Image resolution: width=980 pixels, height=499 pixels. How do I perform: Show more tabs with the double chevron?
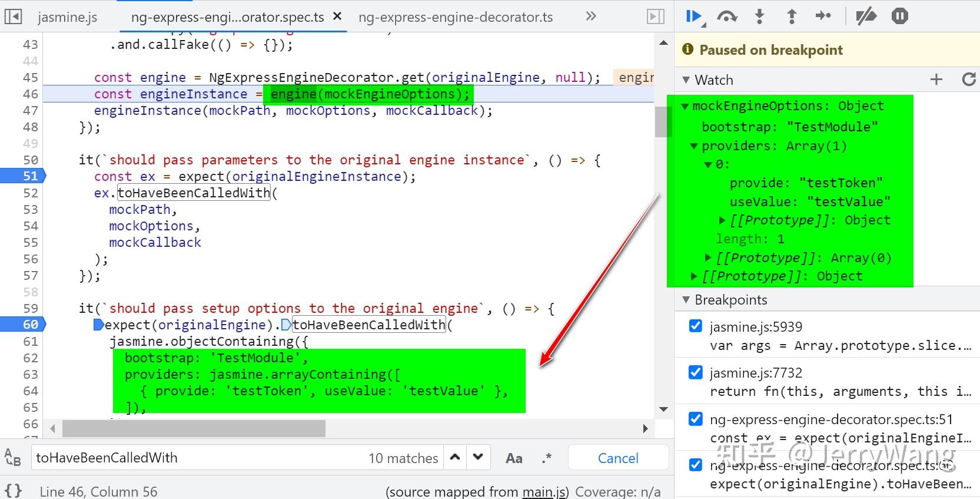(591, 16)
